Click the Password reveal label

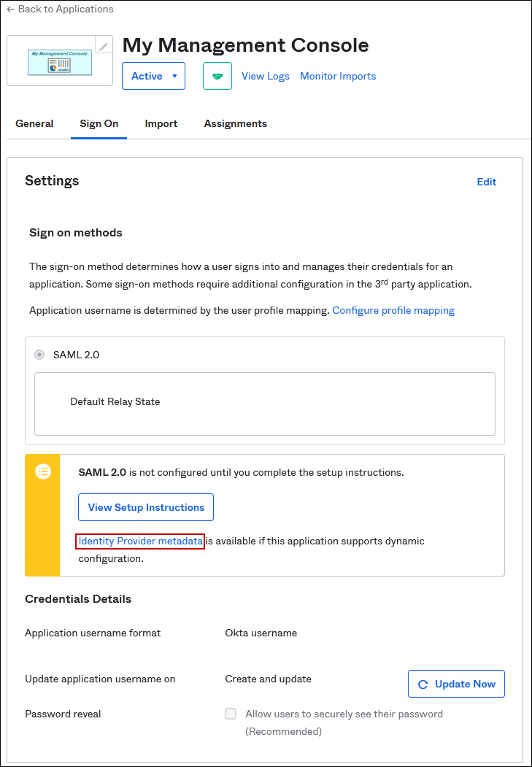(x=63, y=714)
